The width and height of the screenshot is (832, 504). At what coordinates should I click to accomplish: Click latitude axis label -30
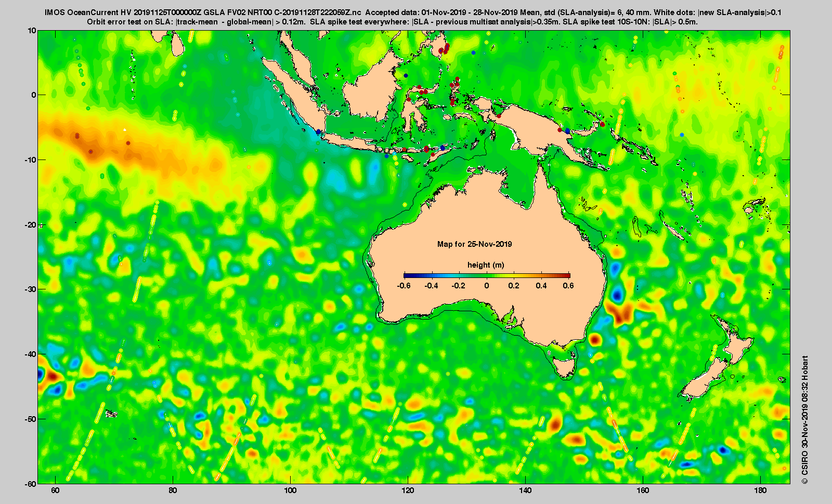(x=30, y=289)
